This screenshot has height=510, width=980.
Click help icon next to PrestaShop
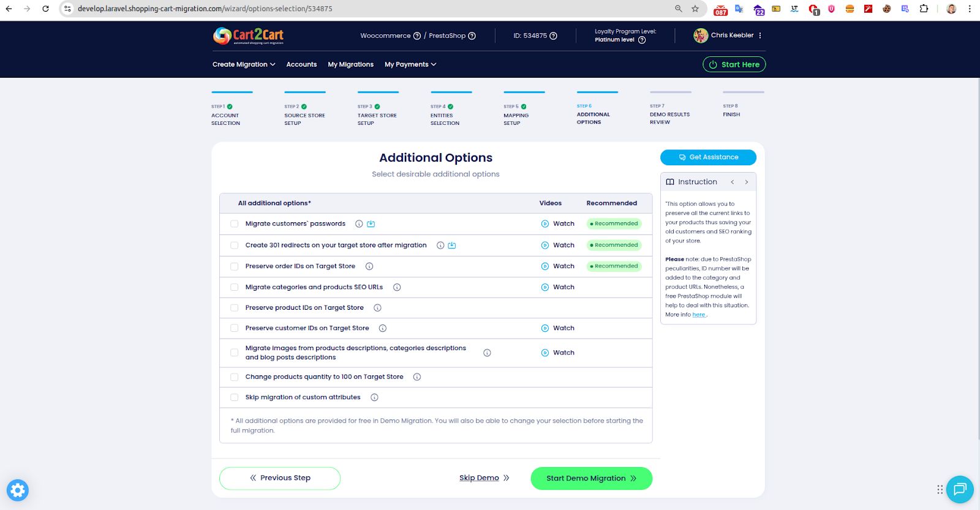click(x=472, y=36)
